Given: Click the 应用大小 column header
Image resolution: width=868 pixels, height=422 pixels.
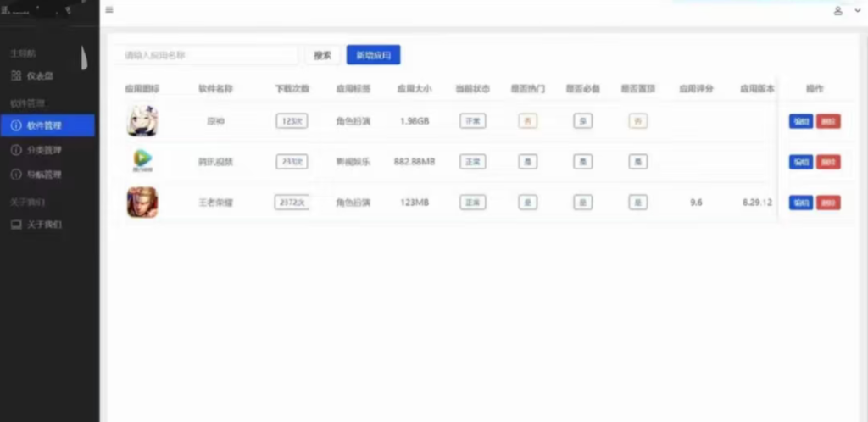Looking at the screenshot, I should coord(415,88).
